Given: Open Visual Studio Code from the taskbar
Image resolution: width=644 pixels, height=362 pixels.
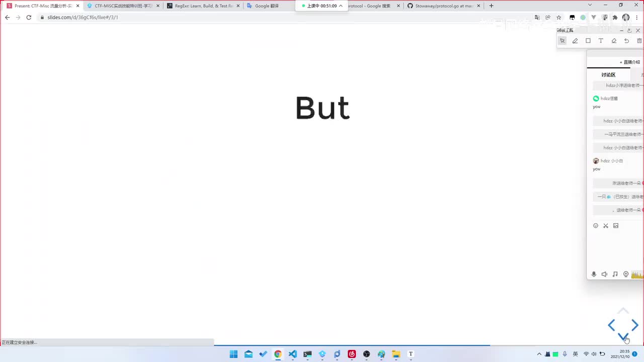Looking at the screenshot, I should coord(293,354).
